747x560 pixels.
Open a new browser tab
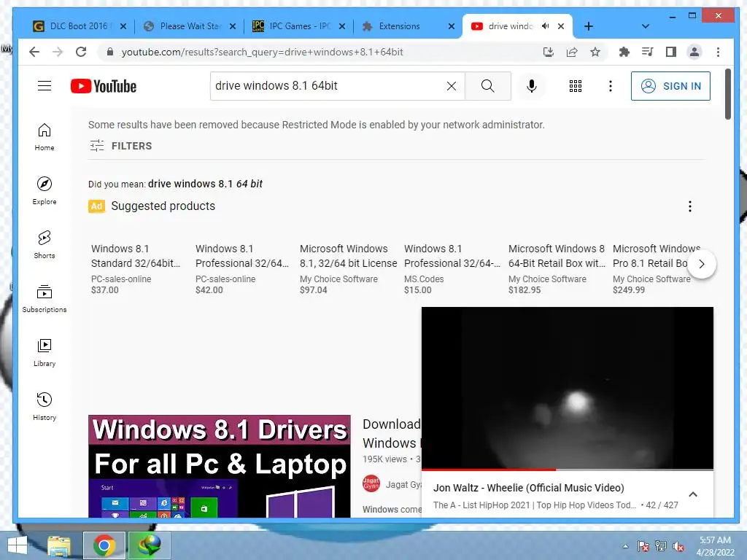(x=589, y=26)
